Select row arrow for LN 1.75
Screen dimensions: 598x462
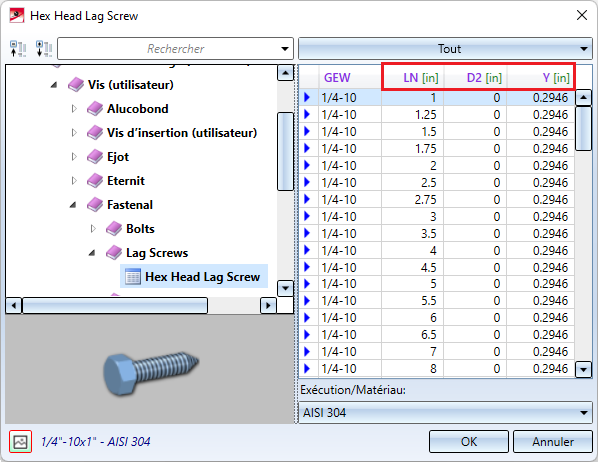pyautogui.click(x=307, y=148)
